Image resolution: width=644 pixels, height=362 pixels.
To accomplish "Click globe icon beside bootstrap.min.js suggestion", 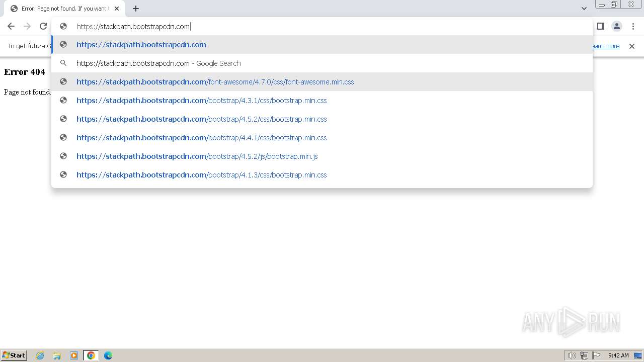I will click(63, 156).
